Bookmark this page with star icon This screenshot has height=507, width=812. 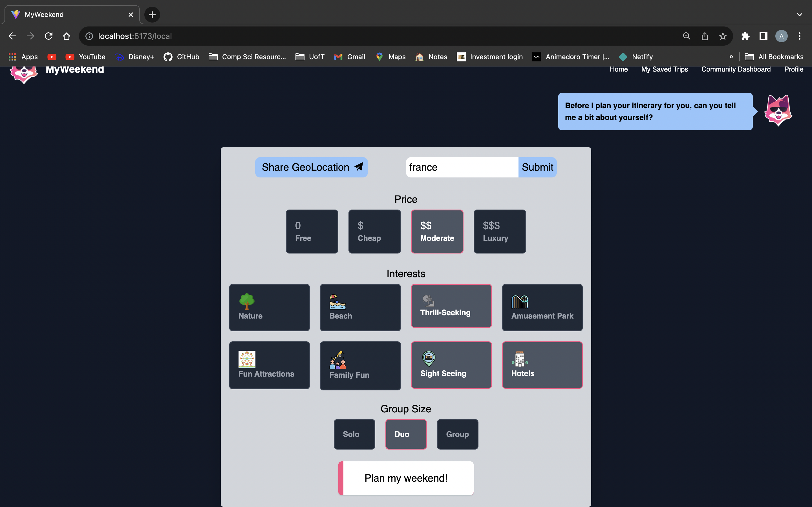[x=722, y=36]
